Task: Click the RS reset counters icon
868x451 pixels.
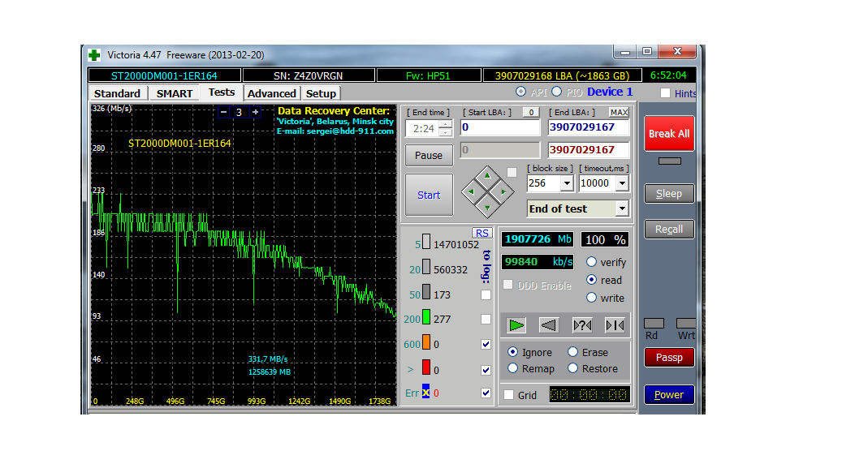Action: pos(482,233)
